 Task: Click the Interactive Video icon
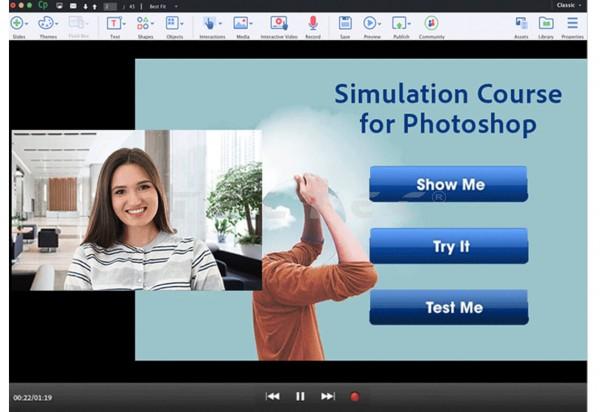[x=278, y=23]
